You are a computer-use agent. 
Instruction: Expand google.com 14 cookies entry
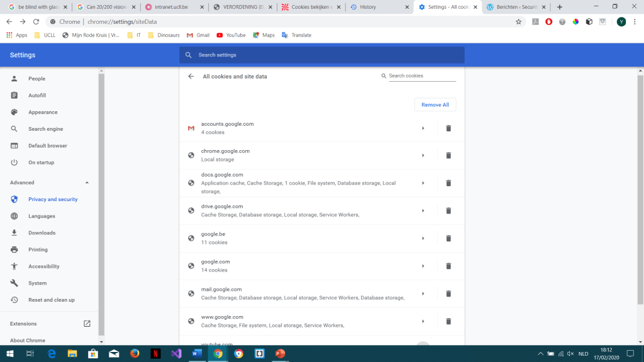point(423,266)
